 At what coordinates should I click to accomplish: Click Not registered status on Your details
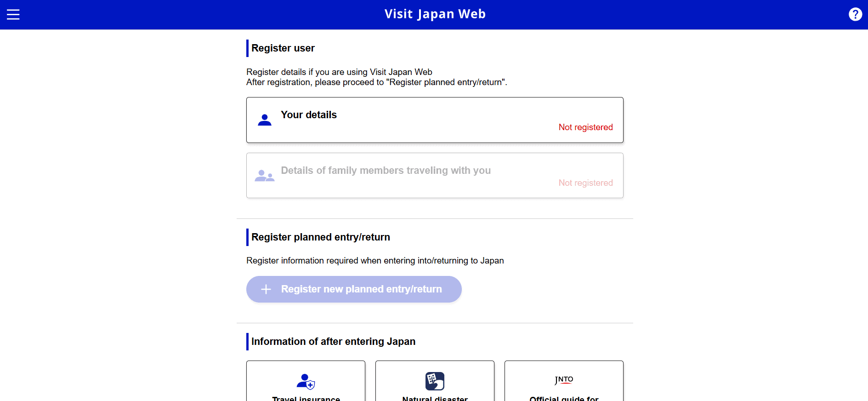(x=585, y=127)
